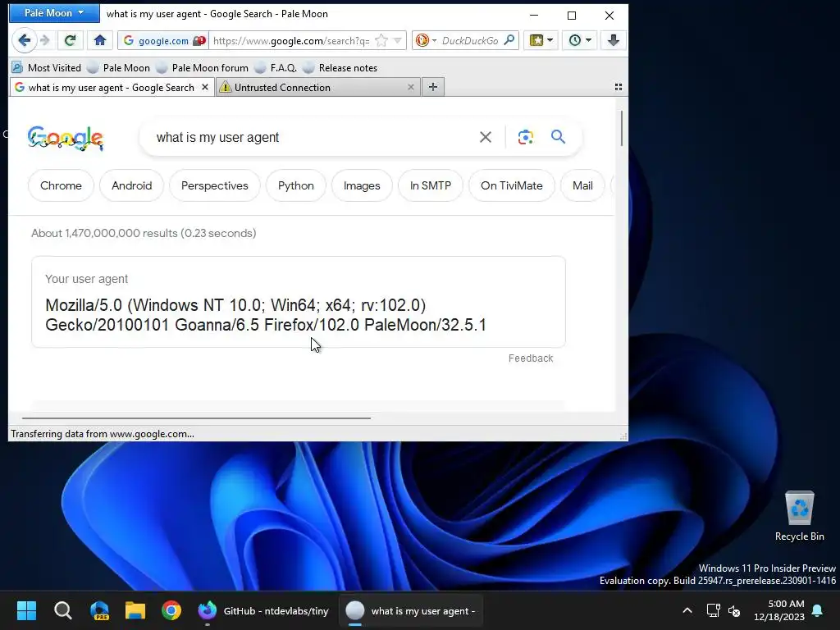Screen dimensions: 840x630
Task: Click the user agent string text
Action: pos(266,315)
